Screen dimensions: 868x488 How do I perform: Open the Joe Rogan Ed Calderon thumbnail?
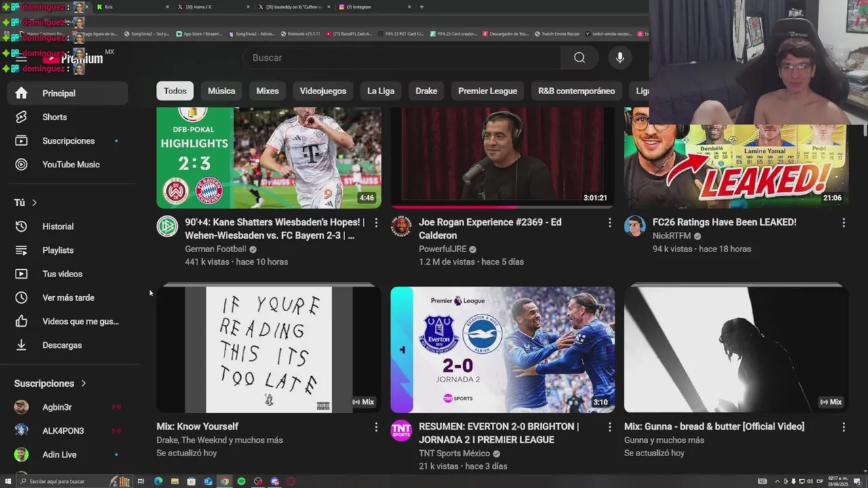(502, 157)
